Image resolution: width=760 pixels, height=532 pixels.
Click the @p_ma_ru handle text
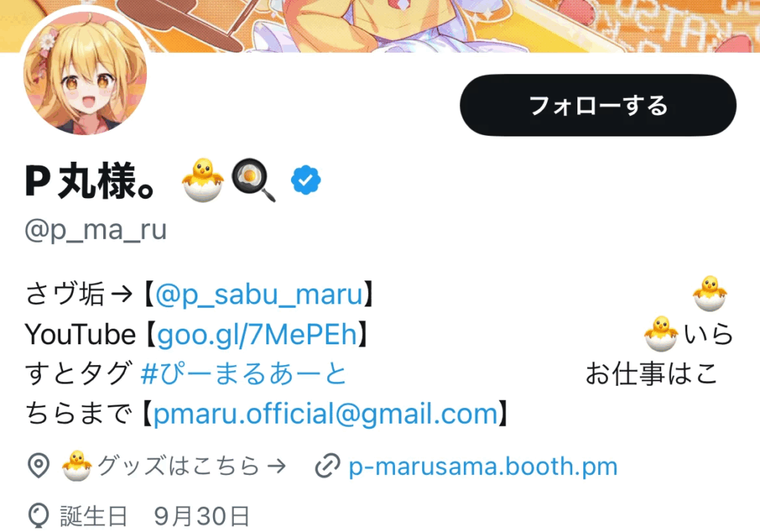pos(96,230)
